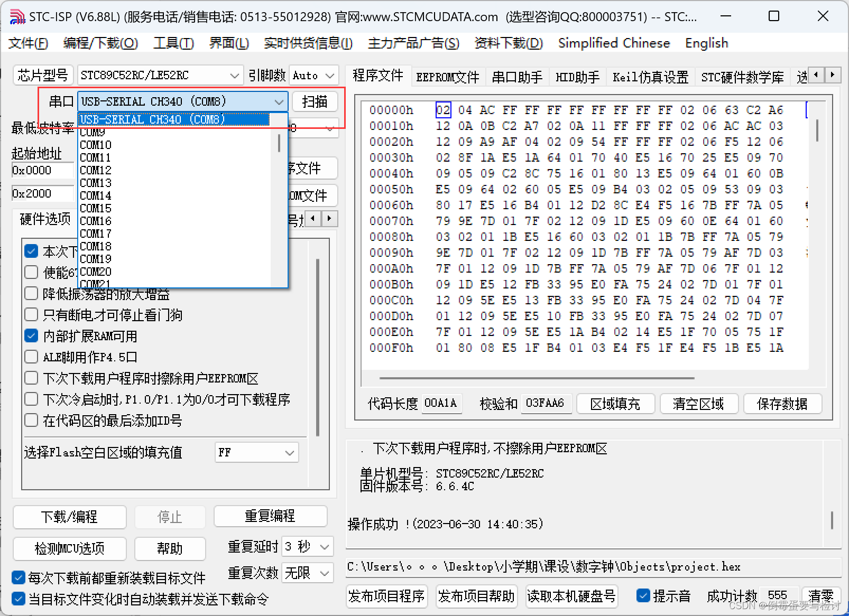
Task: Switch to the EEPROM文件 tab
Action: (447, 77)
